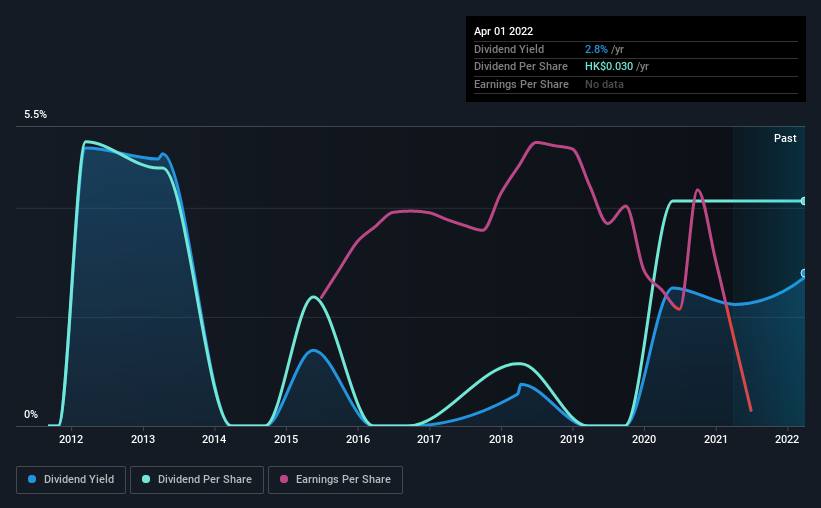The image size is (821, 508).
Task: Toggle the Earnings Per Share legend button
Action: pos(335,480)
